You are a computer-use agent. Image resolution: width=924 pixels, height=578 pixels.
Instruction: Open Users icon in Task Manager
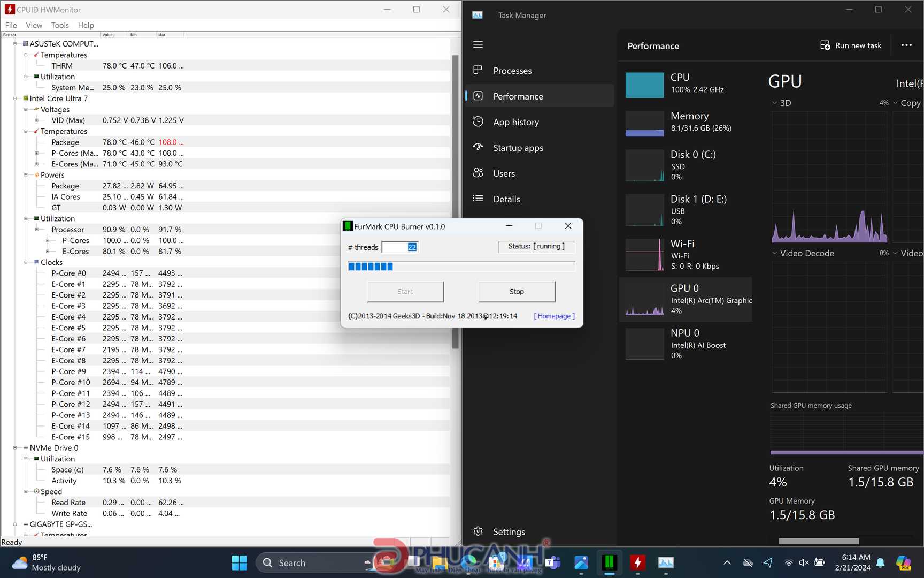(x=478, y=173)
